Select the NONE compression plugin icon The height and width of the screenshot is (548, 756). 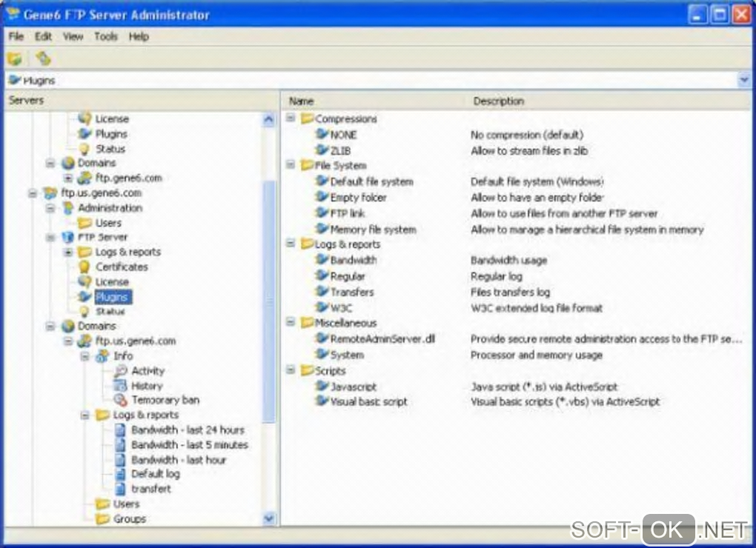click(x=322, y=134)
